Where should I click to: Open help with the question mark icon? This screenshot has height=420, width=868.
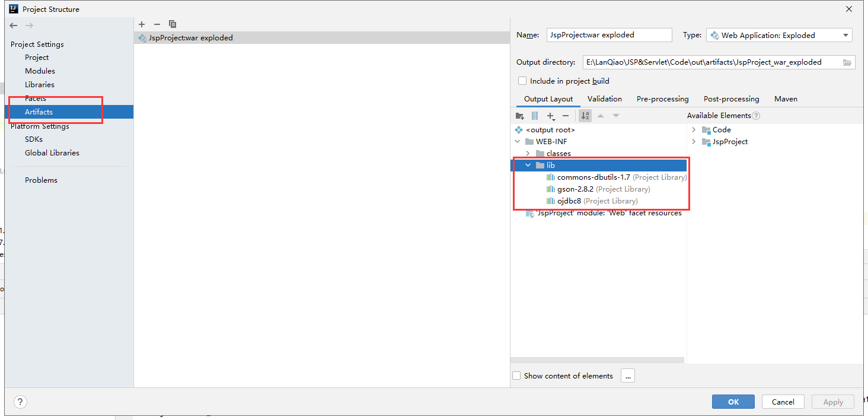coord(20,402)
